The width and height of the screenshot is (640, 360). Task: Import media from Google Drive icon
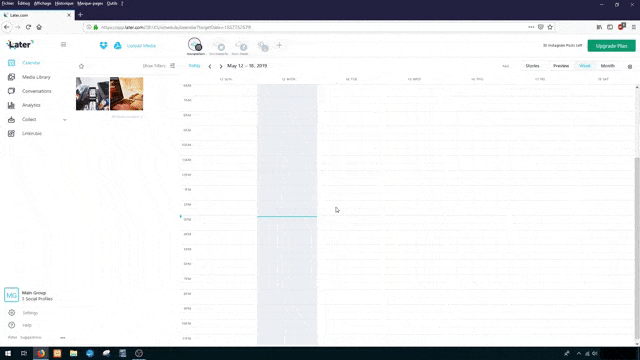point(118,45)
